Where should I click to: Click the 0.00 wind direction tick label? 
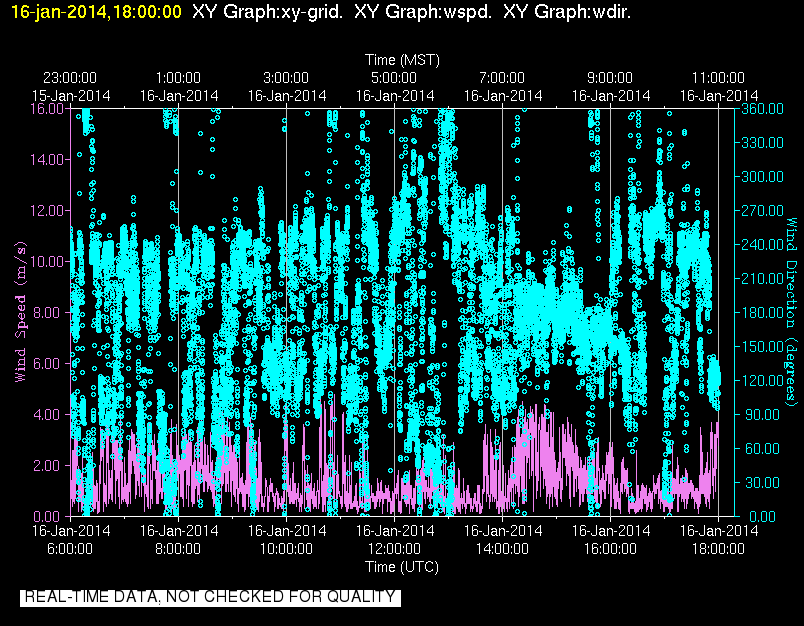[x=762, y=516]
